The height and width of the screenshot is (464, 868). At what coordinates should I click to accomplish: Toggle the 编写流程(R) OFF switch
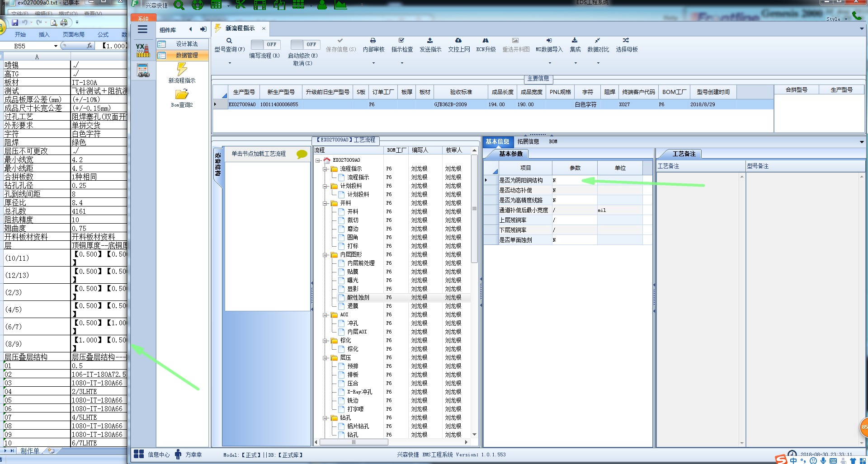click(265, 44)
